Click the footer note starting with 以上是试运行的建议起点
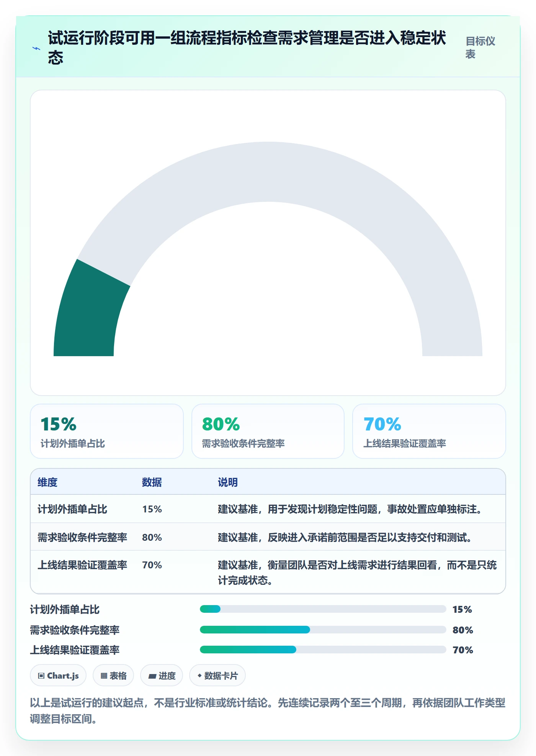Viewport: 536px width, 756px height. coord(268,711)
